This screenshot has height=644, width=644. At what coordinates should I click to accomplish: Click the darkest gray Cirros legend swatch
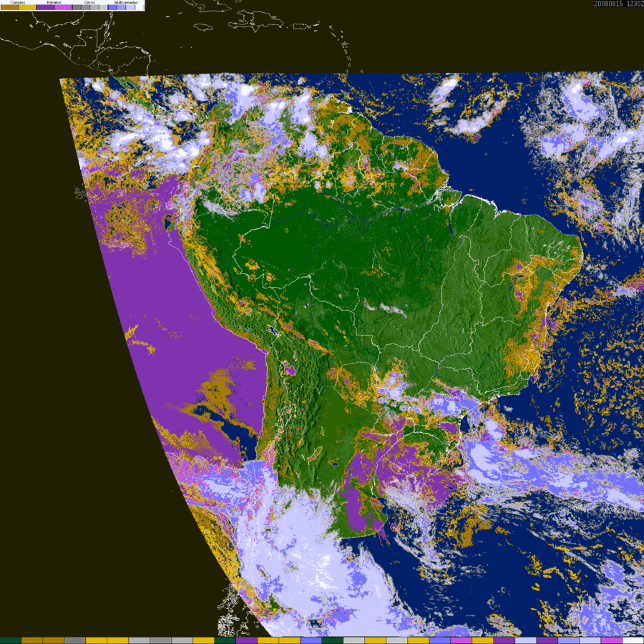(x=77, y=7)
